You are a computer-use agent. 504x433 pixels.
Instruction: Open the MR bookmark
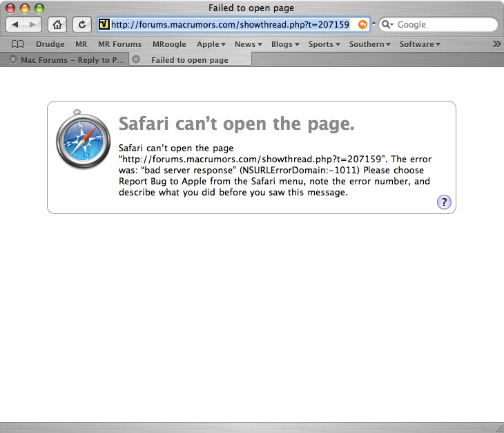tap(81, 44)
